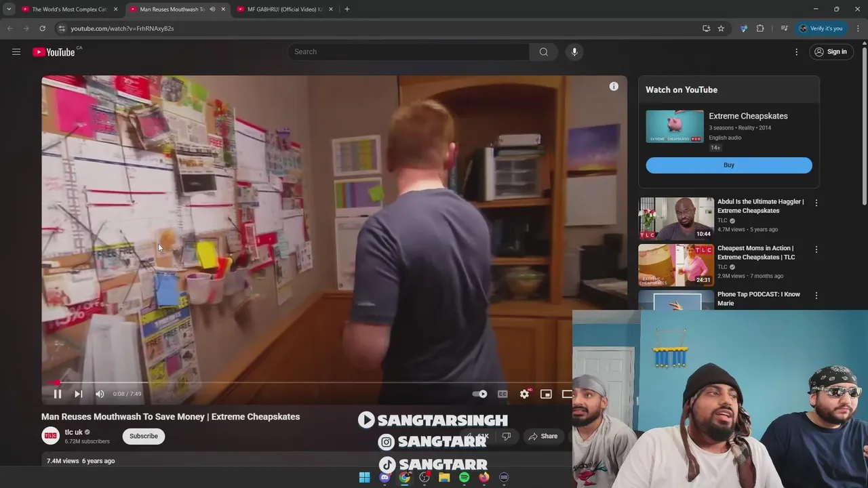Open OBS Studio from the taskbar
Viewport: 868px width, 488px height.
[425, 477]
